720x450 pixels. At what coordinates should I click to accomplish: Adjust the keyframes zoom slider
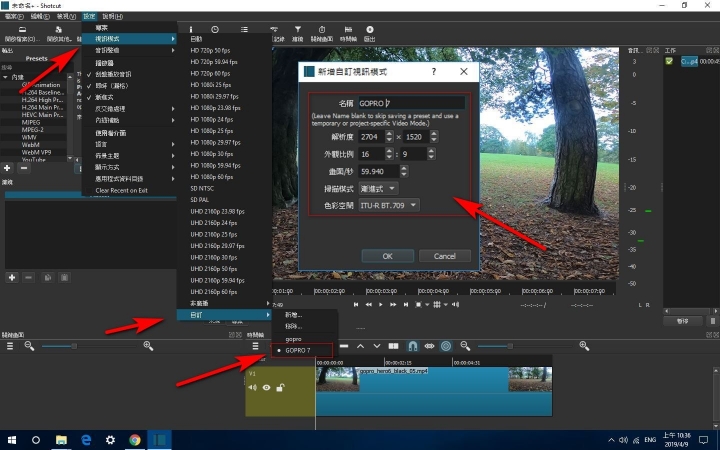[x=89, y=346]
